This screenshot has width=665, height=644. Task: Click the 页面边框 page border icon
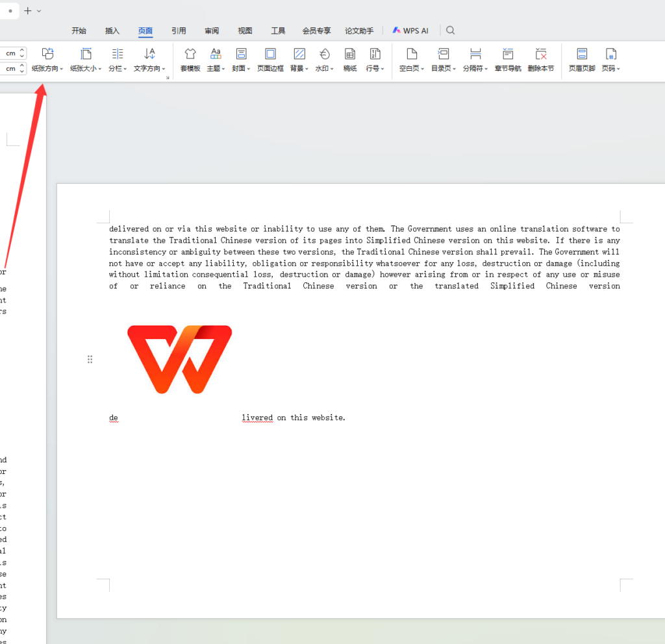tap(270, 55)
